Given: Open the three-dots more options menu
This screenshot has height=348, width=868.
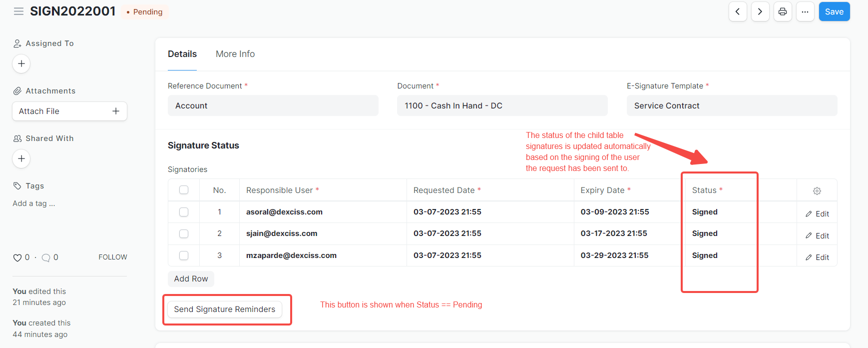Looking at the screenshot, I should click(805, 11).
